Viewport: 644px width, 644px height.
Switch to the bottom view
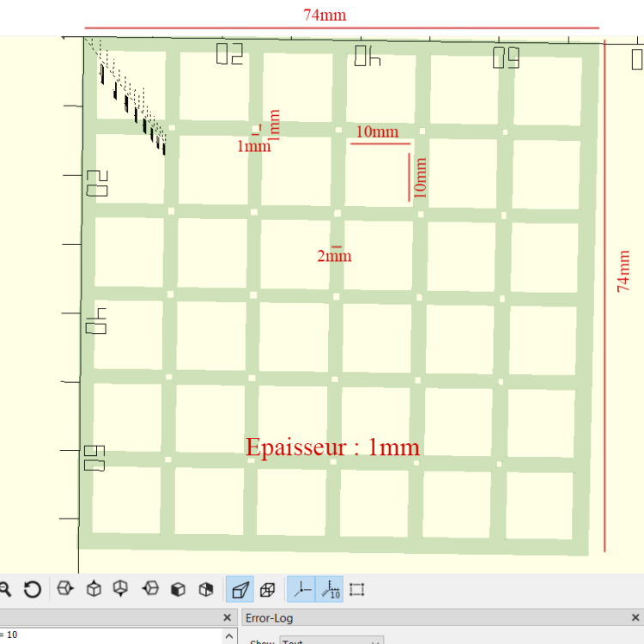[120, 588]
